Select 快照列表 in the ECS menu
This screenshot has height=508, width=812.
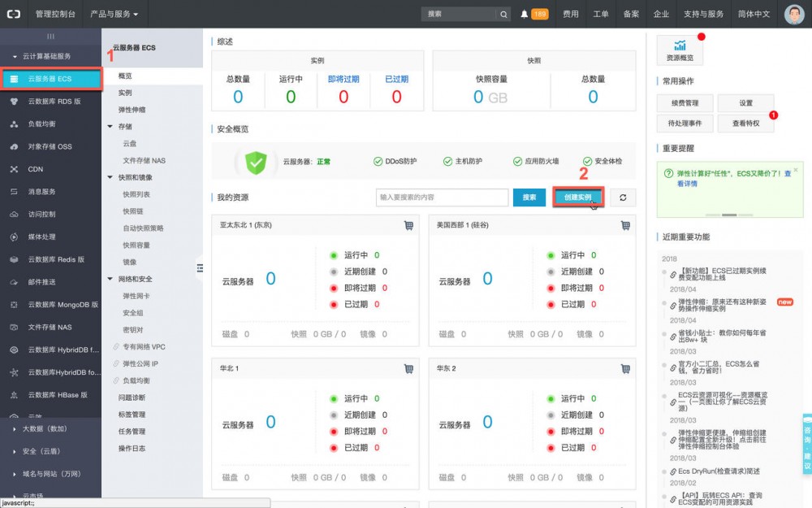click(x=136, y=194)
